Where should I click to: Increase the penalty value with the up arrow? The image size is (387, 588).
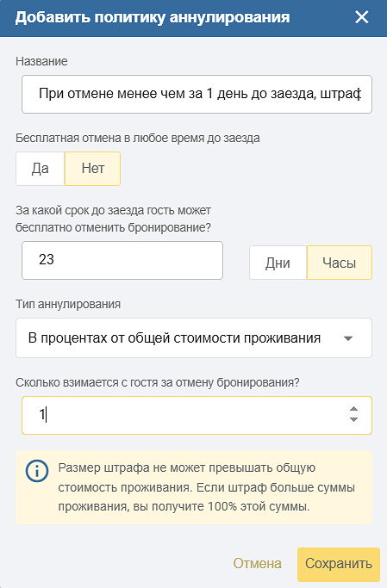click(x=353, y=409)
